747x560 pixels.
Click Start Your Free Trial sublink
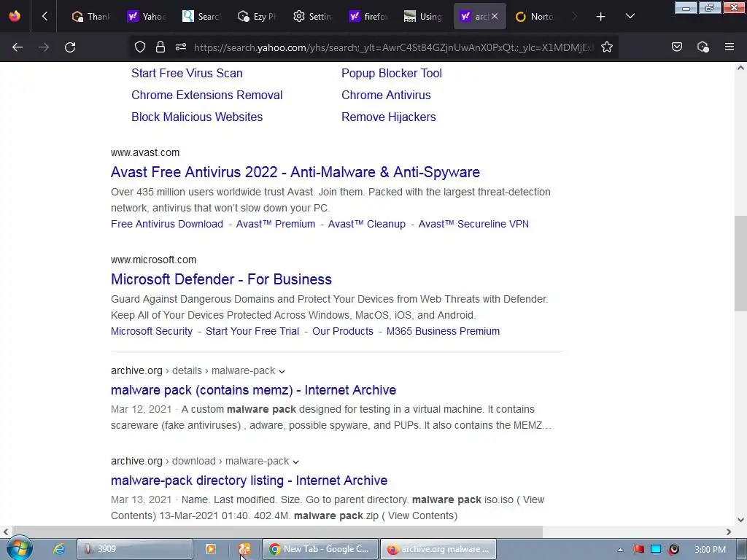pos(252,331)
